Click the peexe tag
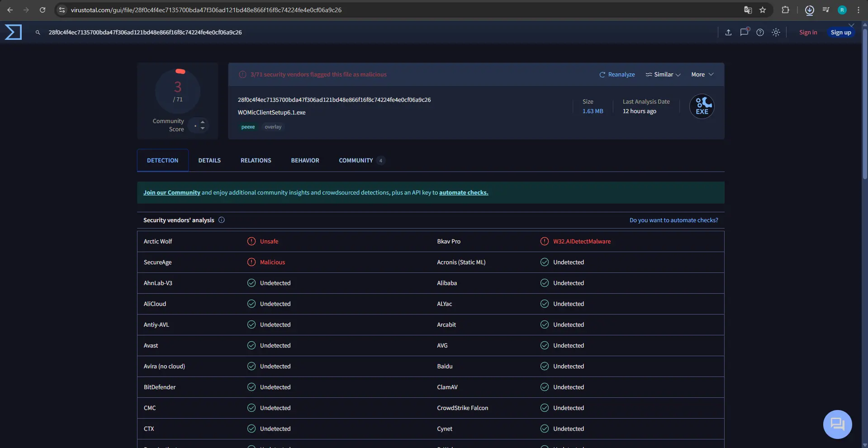Screen dimensions: 868x448 248,127
